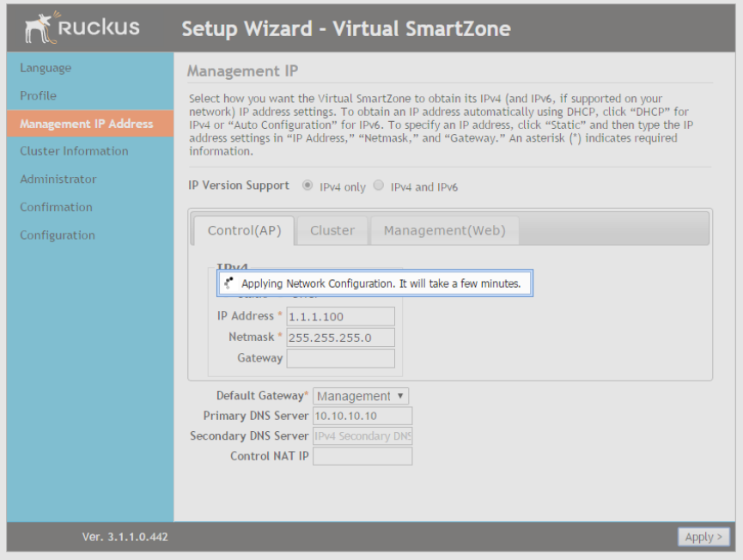Image resolution: width=743 pixels, height=560 pixels.
Task: Click the IP Version Support label
Action: pyautogui.click(x=238, y=186)
